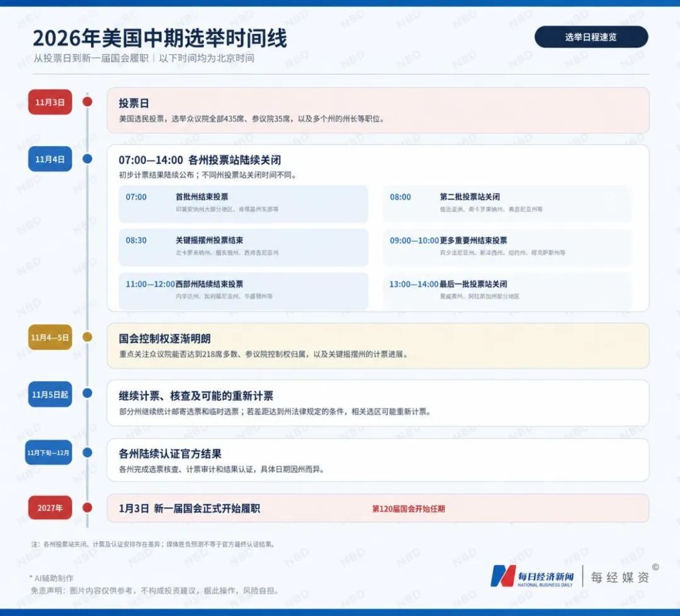Click the * AI辅助制作 note
The height and width of the screenshot is (616, 680).
point(51,578)
